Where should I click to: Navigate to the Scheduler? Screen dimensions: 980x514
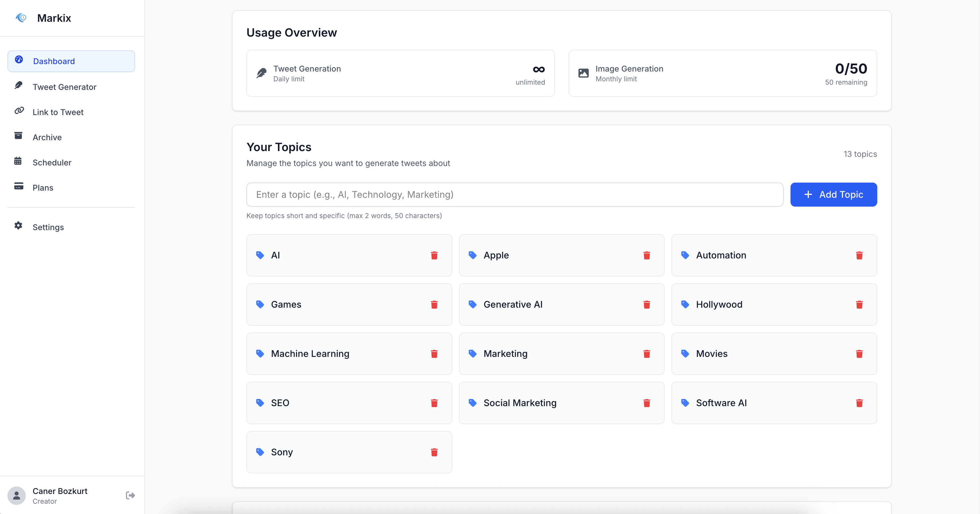point(52,163)
